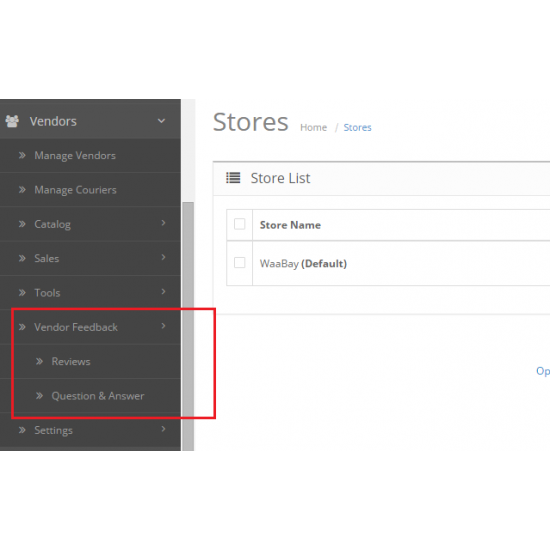Click the Stores breadcrumb link
The width and height of the screenshot is (550, 550).
click(357, 127)
